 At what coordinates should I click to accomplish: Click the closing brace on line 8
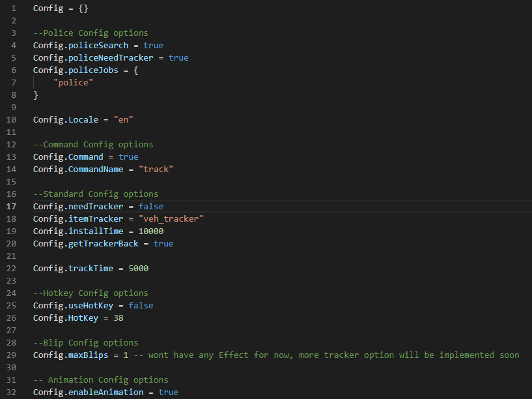pyautogui.click(x=35, y=95)
